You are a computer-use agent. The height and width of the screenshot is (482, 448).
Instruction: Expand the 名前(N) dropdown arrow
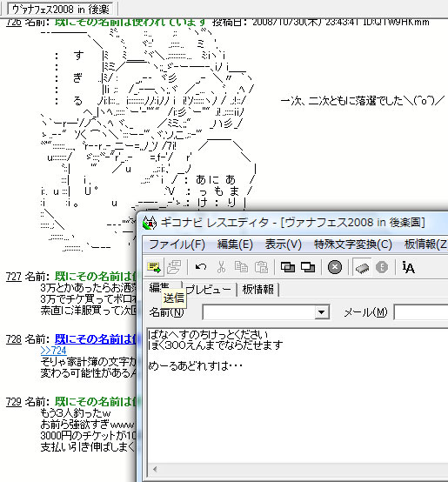(x=321, y=312)
